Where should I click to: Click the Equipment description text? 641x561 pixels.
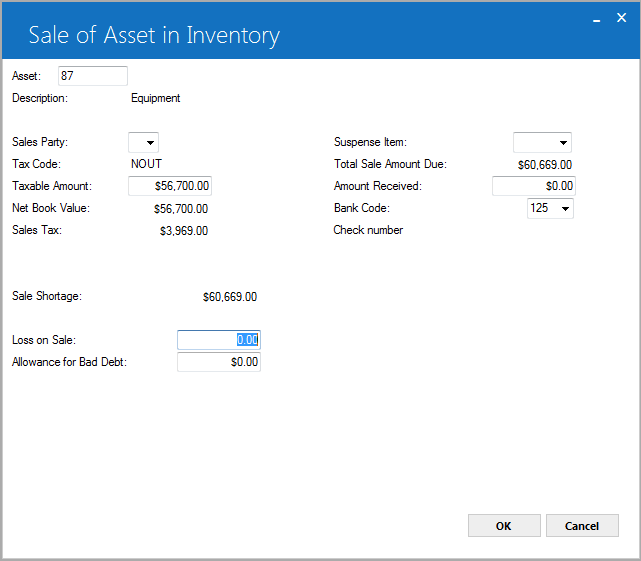(155, 98)
